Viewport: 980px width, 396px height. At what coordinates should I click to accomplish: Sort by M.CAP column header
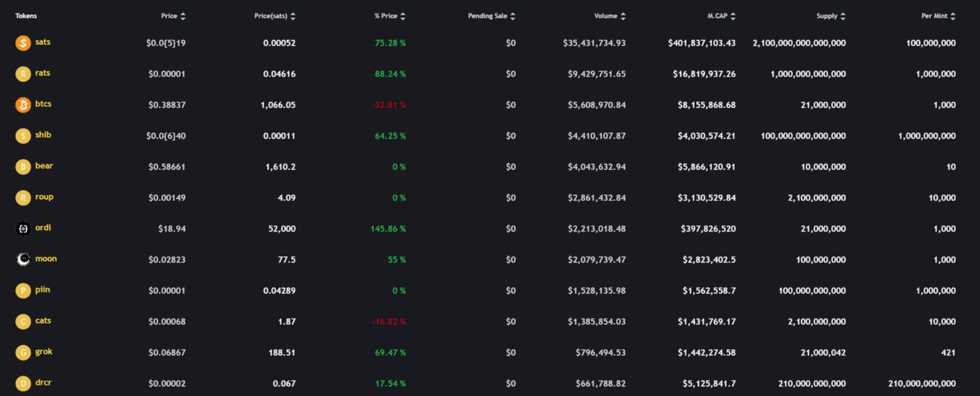point(718,16)
